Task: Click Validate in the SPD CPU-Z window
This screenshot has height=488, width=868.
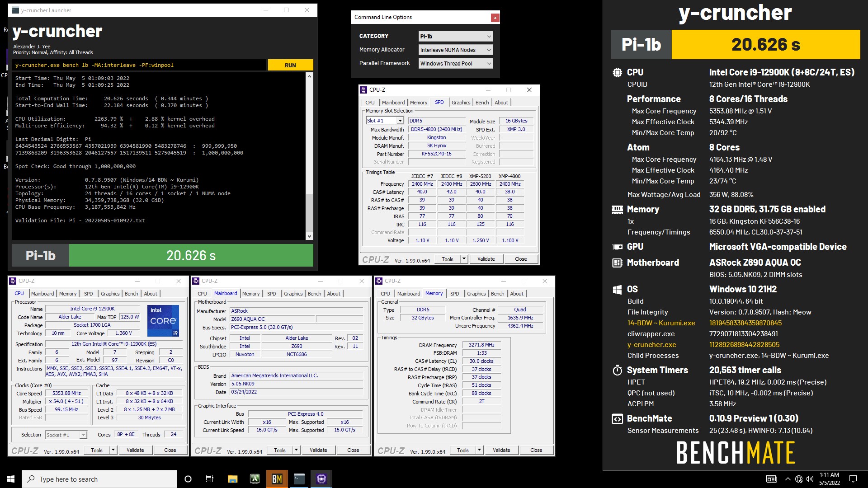Action: [x=486, y=259]
